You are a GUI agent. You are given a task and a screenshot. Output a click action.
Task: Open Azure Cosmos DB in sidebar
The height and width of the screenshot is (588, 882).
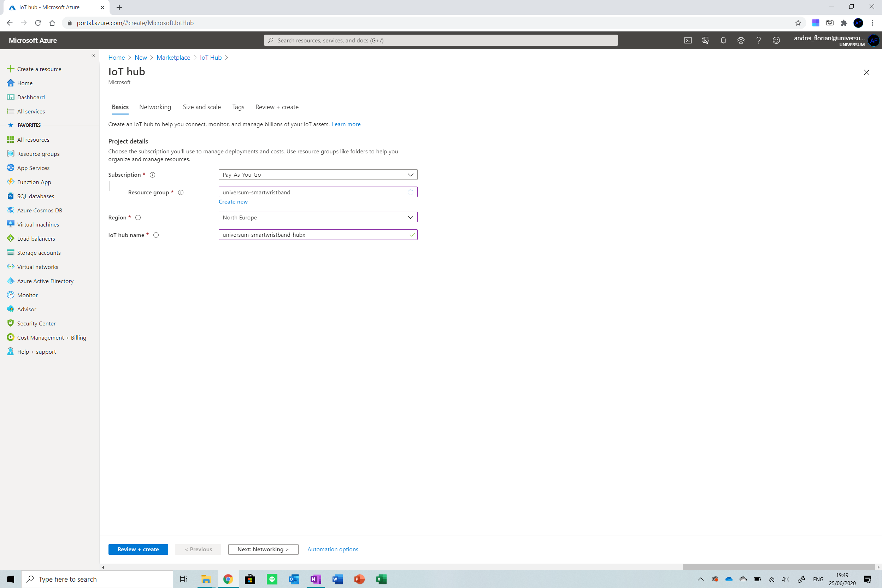(39, 210)
